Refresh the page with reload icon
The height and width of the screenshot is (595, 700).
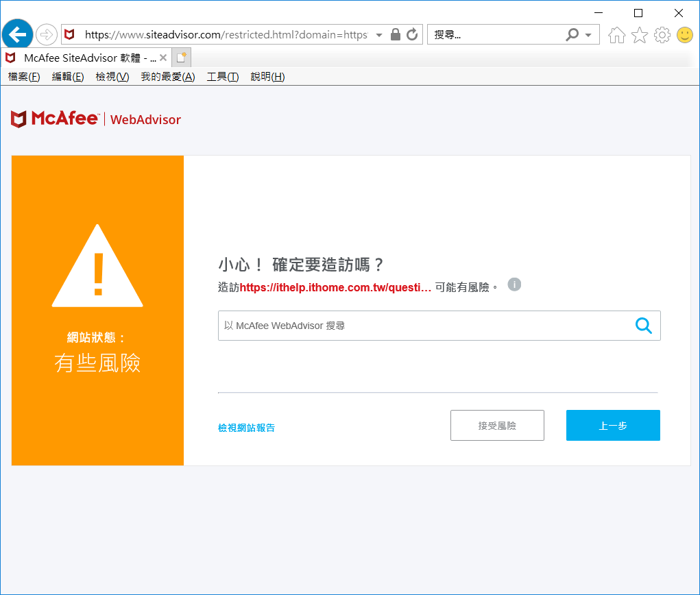pos(413,34)
